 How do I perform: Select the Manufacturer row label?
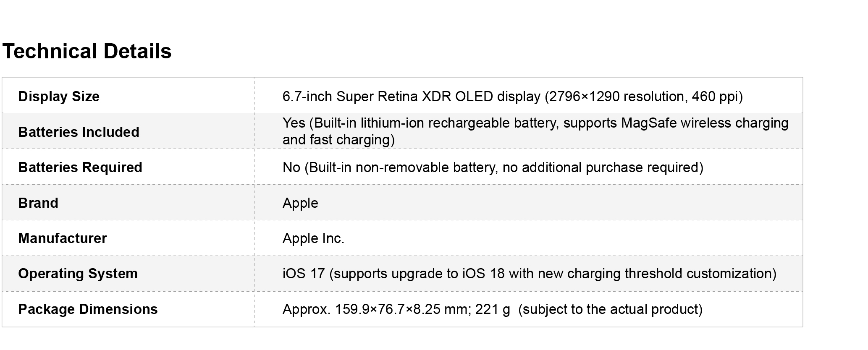(x=63, y=238)
